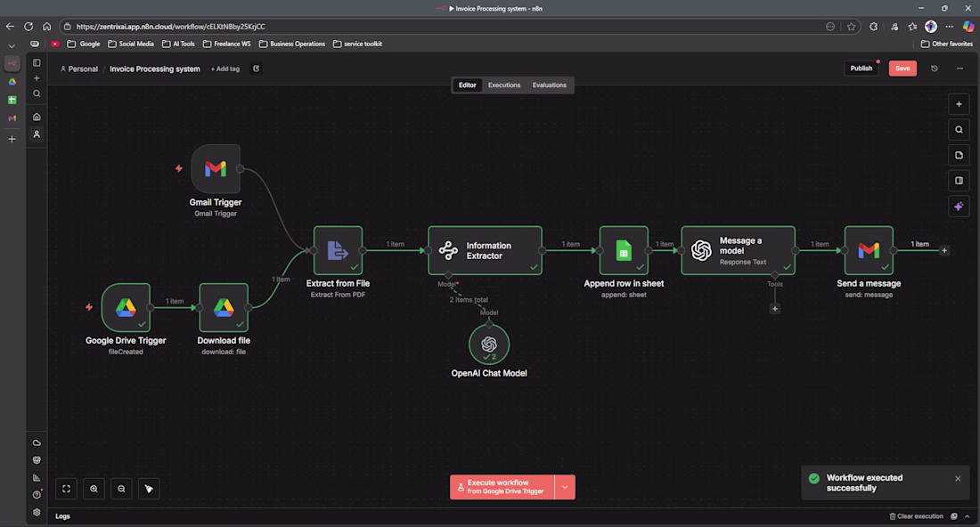Open the three-dot workflow options menu

(x=960, y=69)
